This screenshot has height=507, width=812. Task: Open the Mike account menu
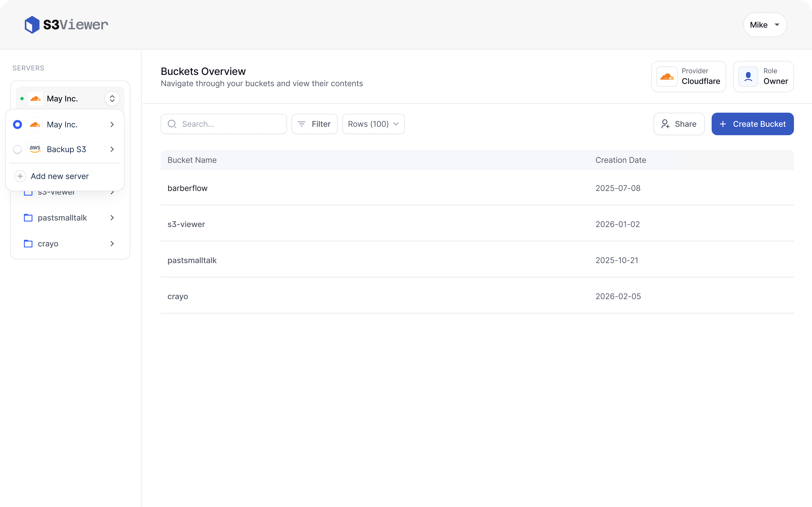pos(765,24)
